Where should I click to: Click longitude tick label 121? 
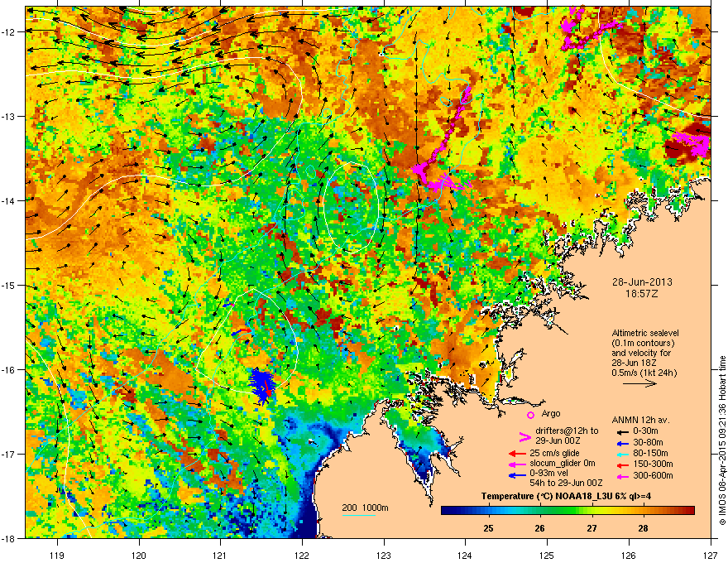coord(220,555)
